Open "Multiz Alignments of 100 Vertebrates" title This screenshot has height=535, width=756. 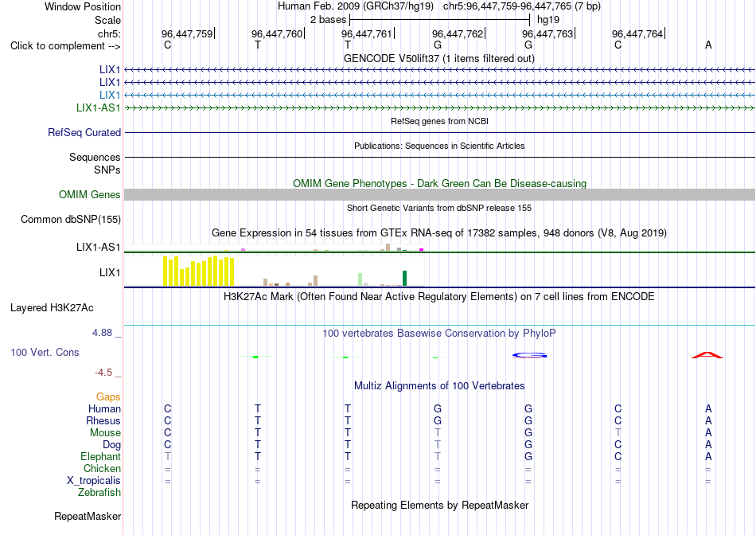tap(439, 385)
